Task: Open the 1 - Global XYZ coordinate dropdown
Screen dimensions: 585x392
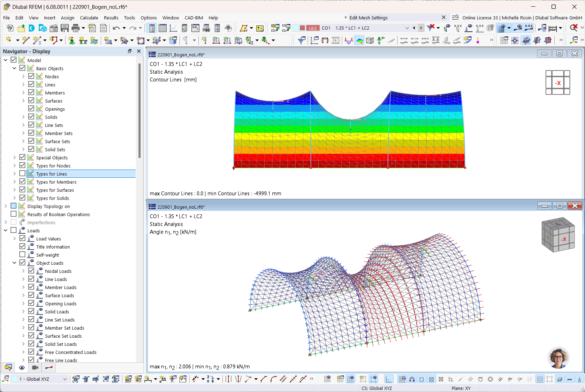Action: pos(65,379)
